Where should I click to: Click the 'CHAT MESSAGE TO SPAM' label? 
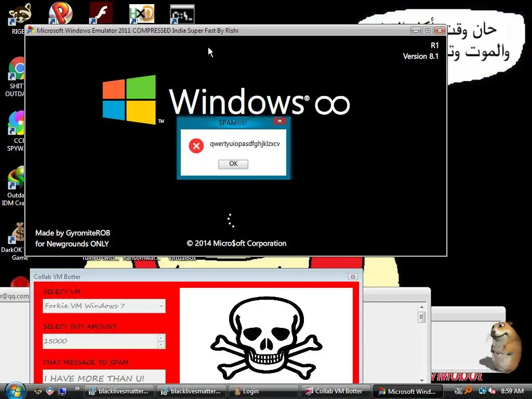pyautogui.click(x=86, y=362)
